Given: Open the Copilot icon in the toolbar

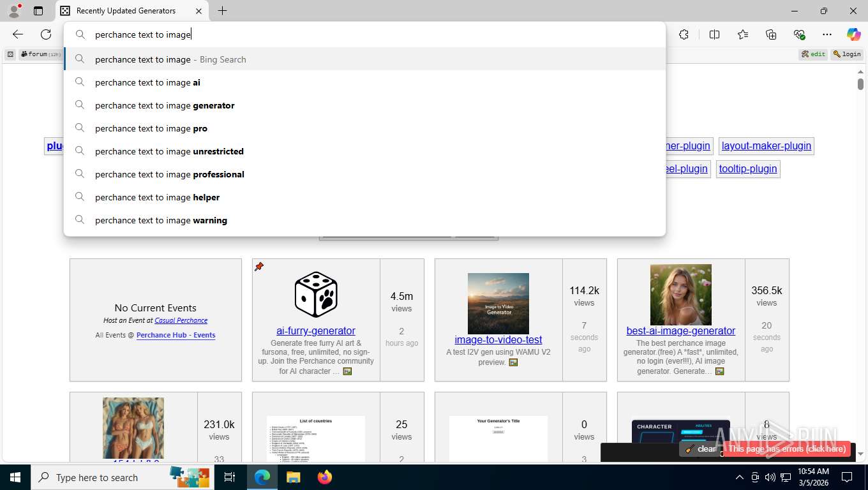Looking at the screenshot, I should pos(853,34).
